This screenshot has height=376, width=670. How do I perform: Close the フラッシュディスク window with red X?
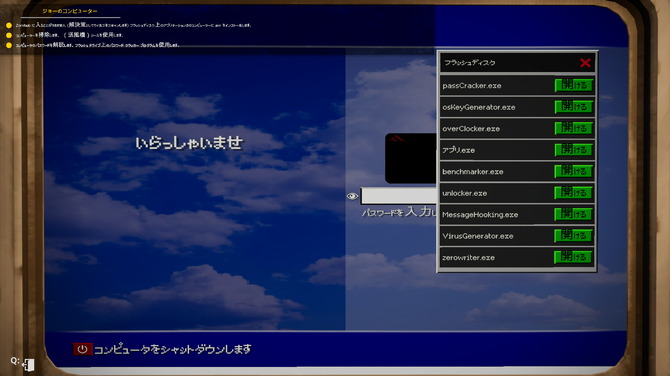point(585,63)
